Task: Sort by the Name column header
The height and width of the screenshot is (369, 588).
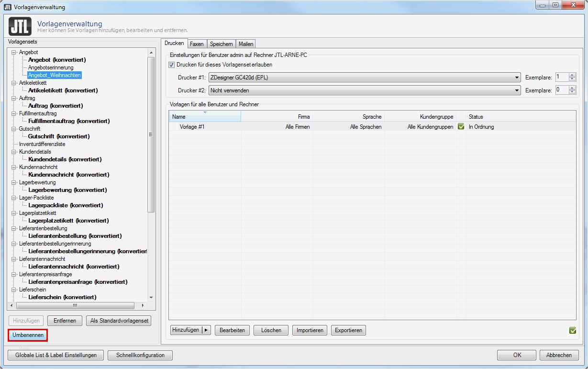Action: 205,116
